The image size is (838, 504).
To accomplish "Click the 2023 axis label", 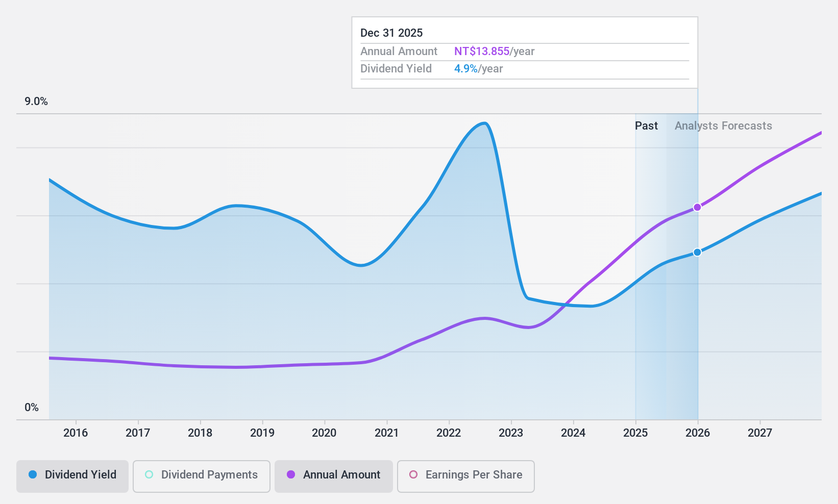I will (x=511, y=433).
